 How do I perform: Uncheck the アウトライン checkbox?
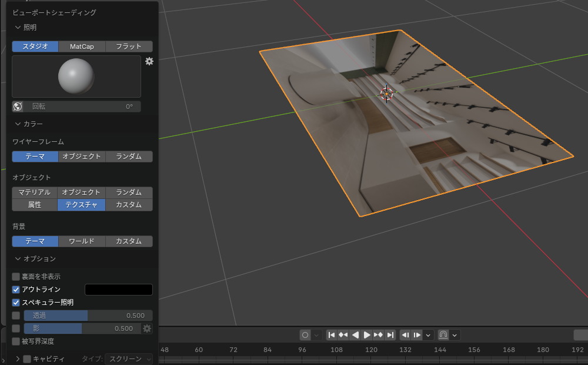pos(16,290)
